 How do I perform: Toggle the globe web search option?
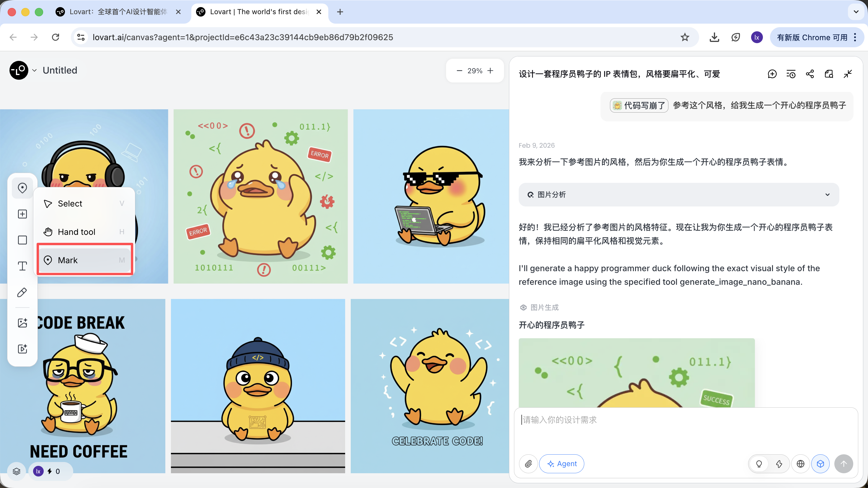tap(800, 464)
